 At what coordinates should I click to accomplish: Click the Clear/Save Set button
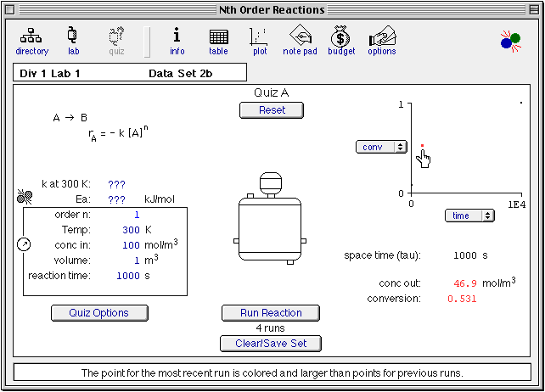[x=271, y=343]
